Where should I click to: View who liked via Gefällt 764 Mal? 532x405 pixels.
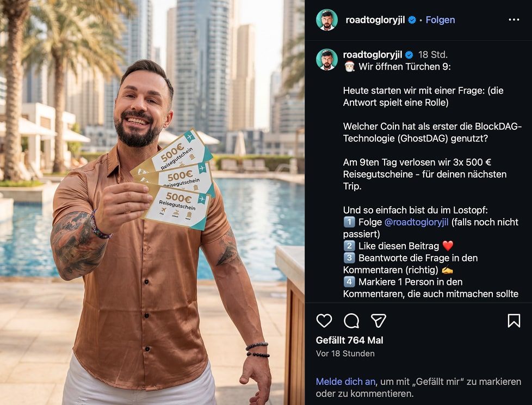pyautogui.click(x=349, y=340)
